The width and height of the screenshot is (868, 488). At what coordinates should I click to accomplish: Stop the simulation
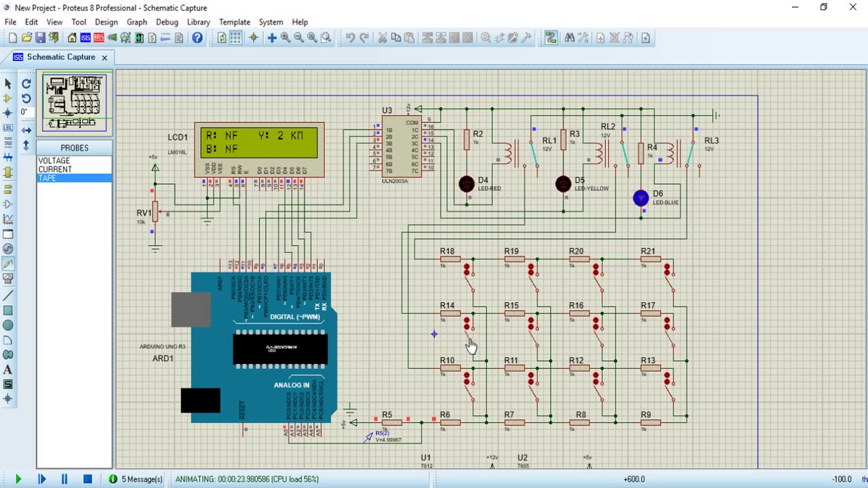[87, 479]
